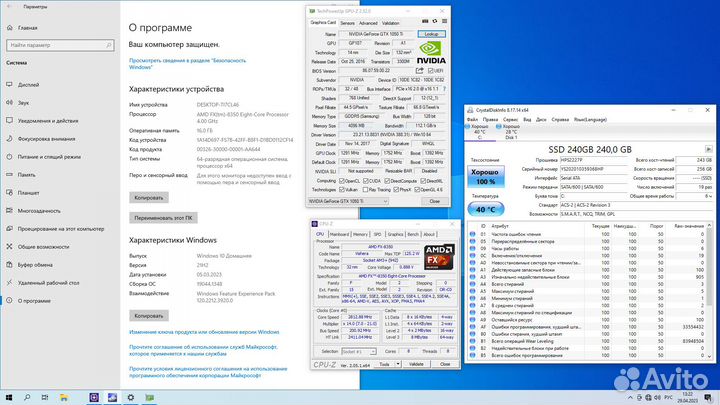The image size is (720, 405).
Task: Select the Главная home icon in Settings
Action: (10, 28)
